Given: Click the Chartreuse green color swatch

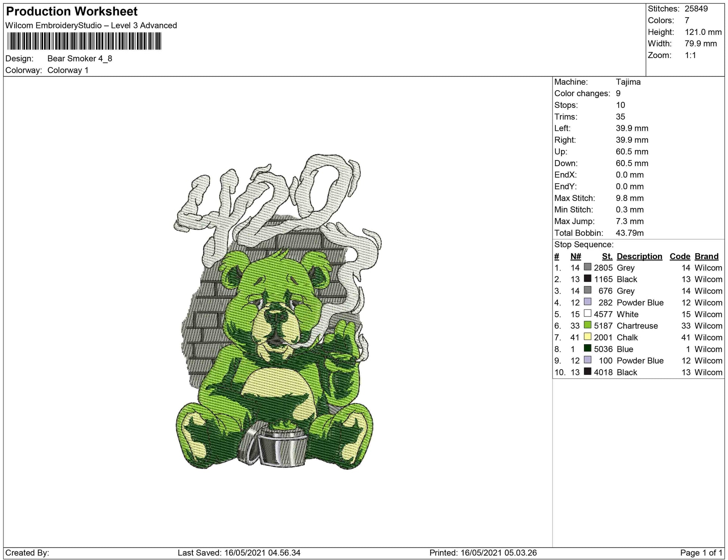Looking at the screenshot, I should pyautogui.click(x=588, y=325).
